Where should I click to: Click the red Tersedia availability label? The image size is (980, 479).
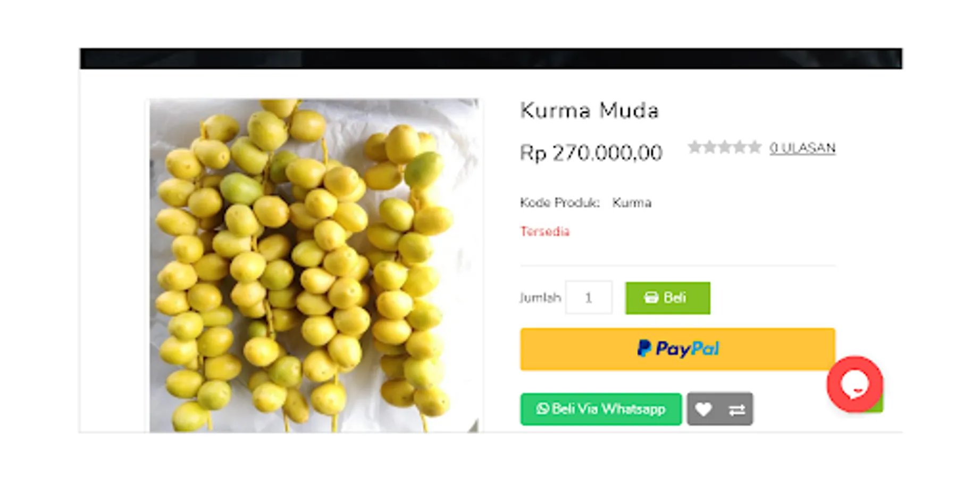[545, 232]
